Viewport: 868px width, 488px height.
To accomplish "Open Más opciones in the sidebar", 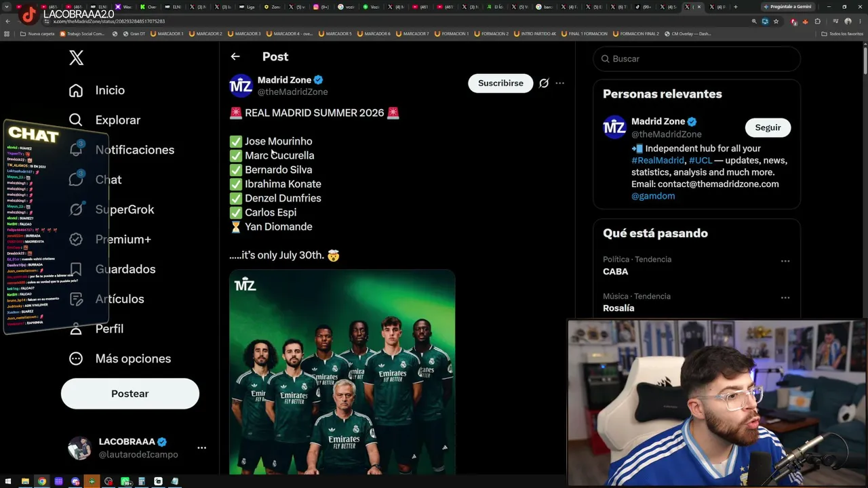I will click(120, 359).
